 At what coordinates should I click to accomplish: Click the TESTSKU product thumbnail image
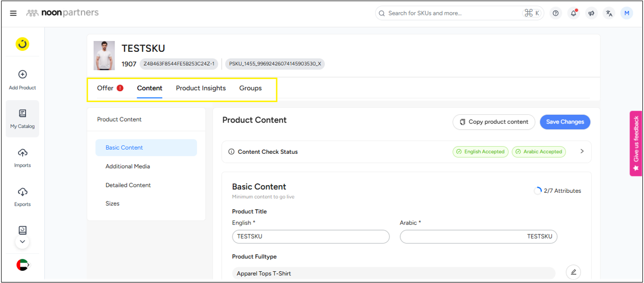104,55
